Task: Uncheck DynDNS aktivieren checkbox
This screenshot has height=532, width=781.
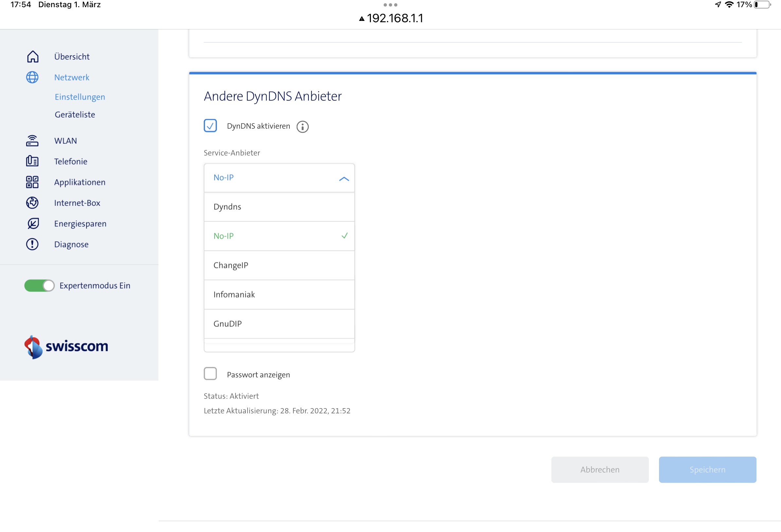Action: [210, 125]
